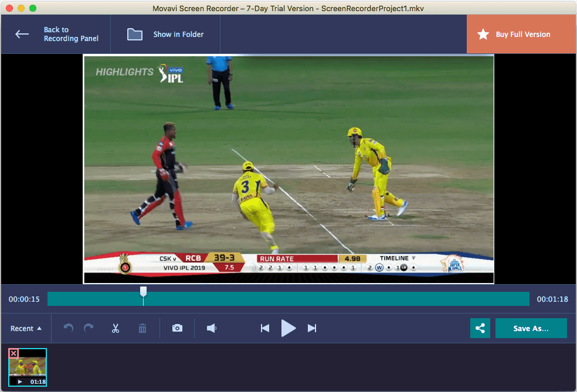The width and height of the screenshot is (577, 392).
Task: Click the star icon on Buy Full Version
Action: [483, 34]
